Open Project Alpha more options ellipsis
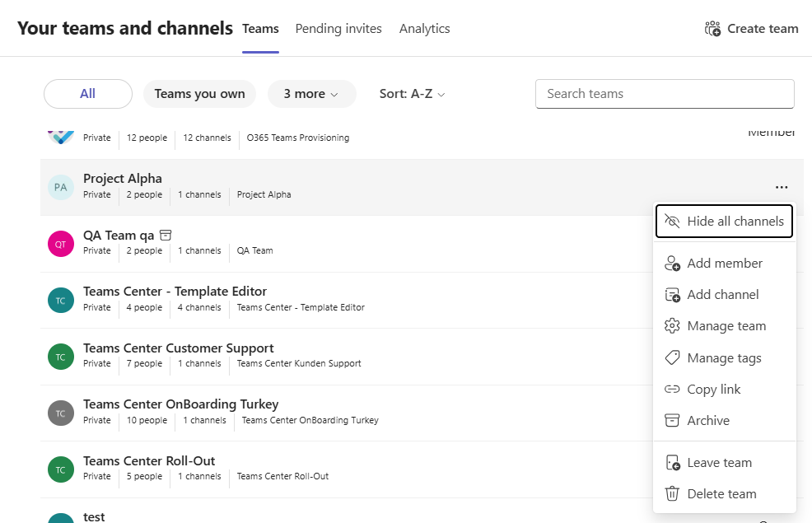The image size is (812, 523). pyautogui.click(x=782, y=188)
